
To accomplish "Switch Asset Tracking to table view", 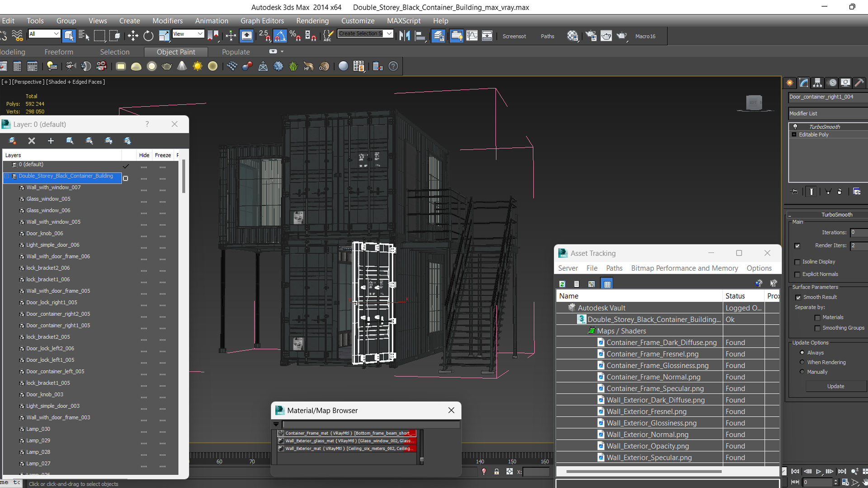I will (607, 284).
